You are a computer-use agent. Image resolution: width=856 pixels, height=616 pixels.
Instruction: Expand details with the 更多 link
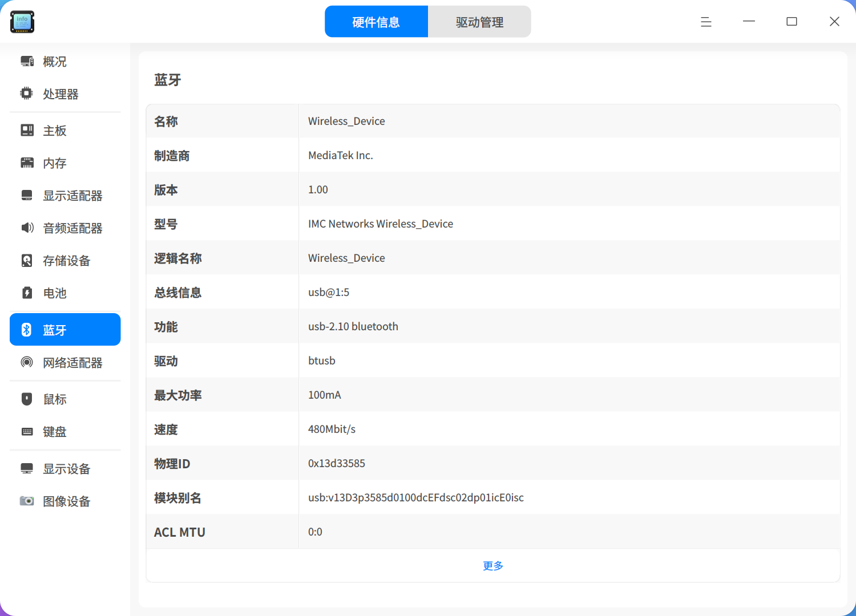493,566
